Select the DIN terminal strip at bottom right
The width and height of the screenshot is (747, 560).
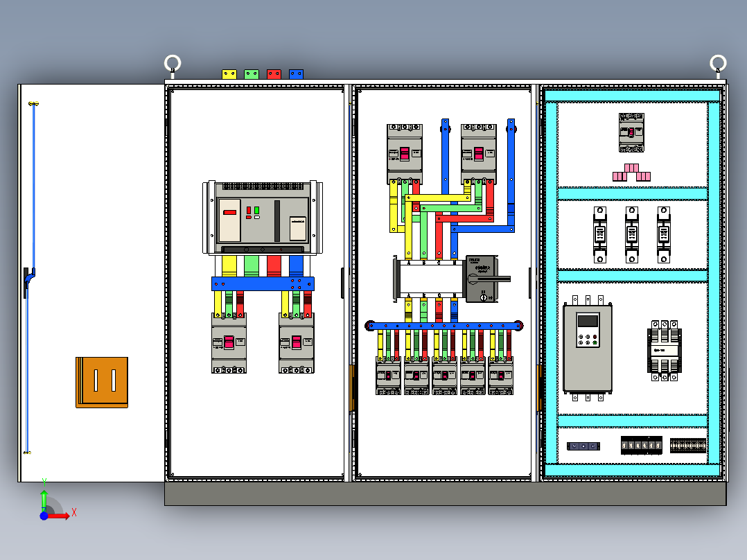pos(688,446)
